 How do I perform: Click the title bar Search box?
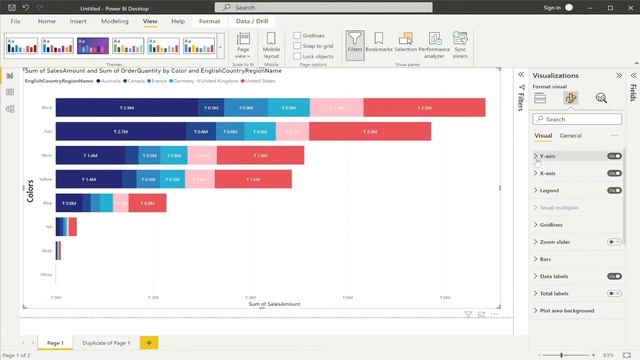[x=324, y=7]
